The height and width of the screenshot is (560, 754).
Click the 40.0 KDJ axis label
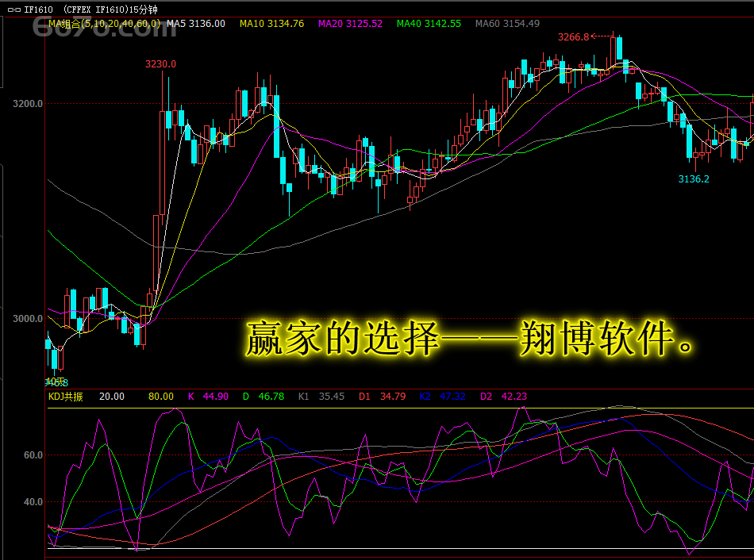tap(33, 502)
